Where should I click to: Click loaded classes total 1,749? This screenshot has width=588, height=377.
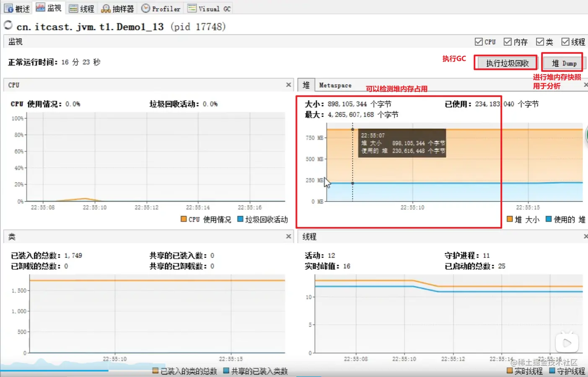(x=73, y=255)
